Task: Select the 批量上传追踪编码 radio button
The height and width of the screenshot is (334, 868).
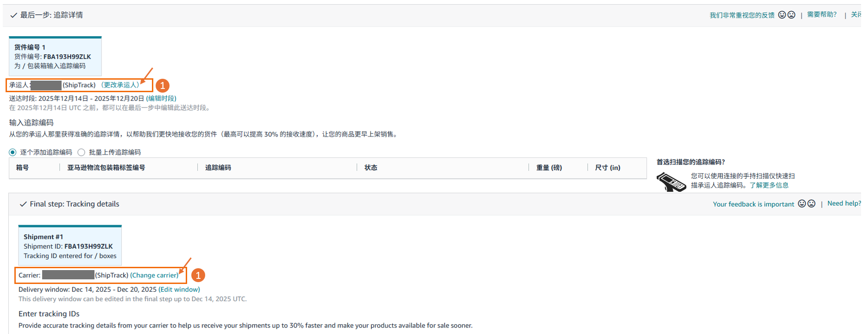Action: click(x=82, y=152)
